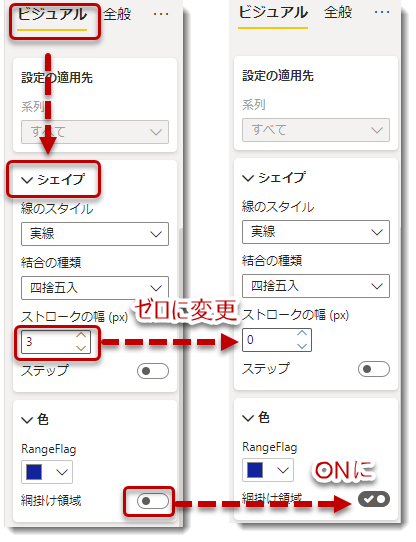
Task: Increase stroke width with left panel up arrow
Action: [81, 335]
